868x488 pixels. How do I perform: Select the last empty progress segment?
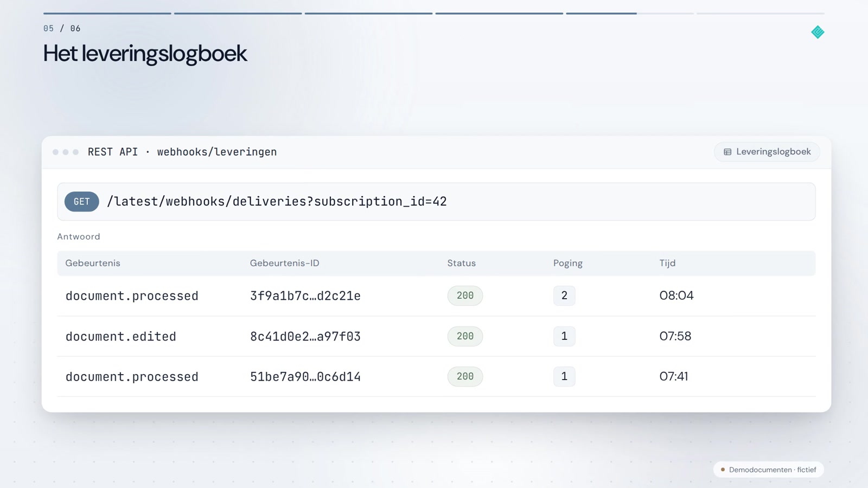761,13
